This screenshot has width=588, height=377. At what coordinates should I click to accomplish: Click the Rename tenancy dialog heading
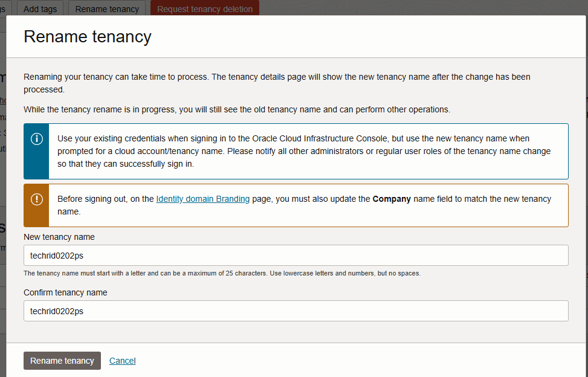(x=88, y=37)
